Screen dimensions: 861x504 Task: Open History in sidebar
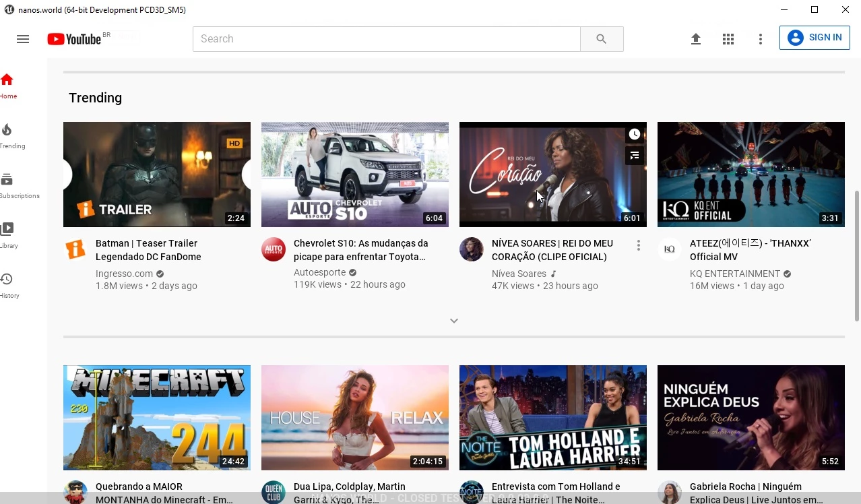pos(8,286)
